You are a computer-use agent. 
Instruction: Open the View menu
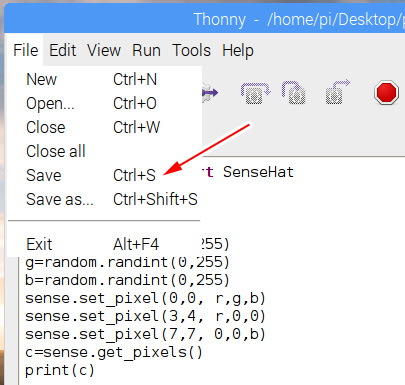(104, 50)
